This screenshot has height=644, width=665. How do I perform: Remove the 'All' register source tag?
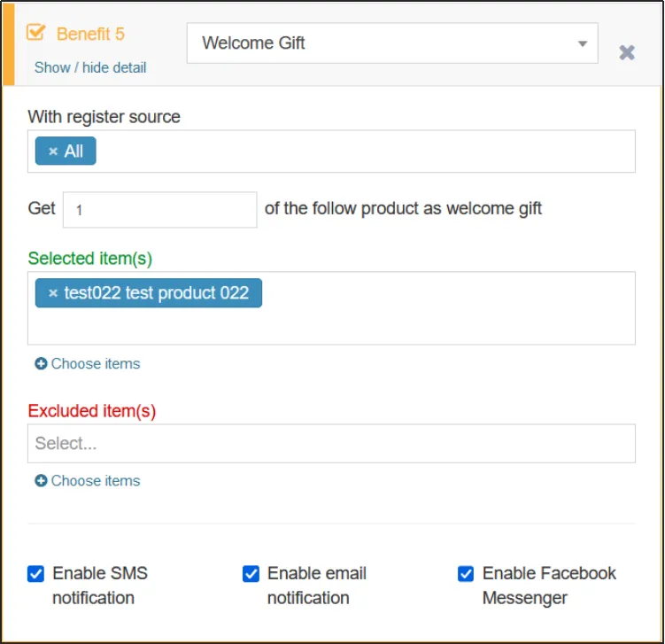tap(53, 151)
